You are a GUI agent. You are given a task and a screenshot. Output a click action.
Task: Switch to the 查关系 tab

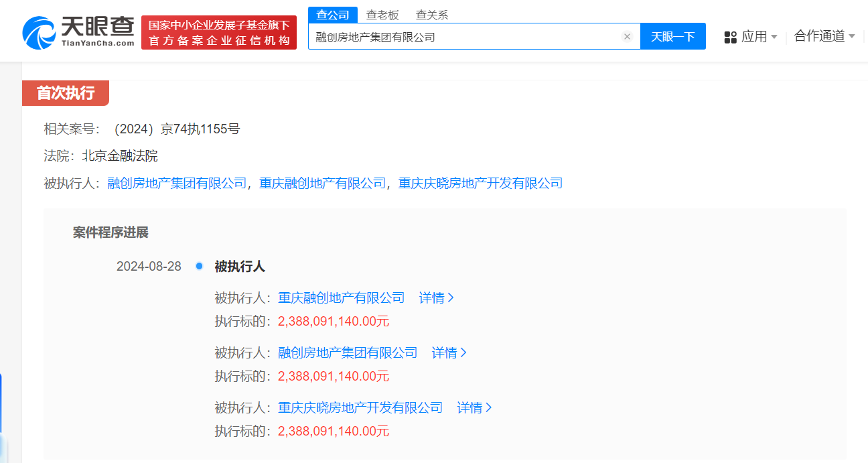432,15
